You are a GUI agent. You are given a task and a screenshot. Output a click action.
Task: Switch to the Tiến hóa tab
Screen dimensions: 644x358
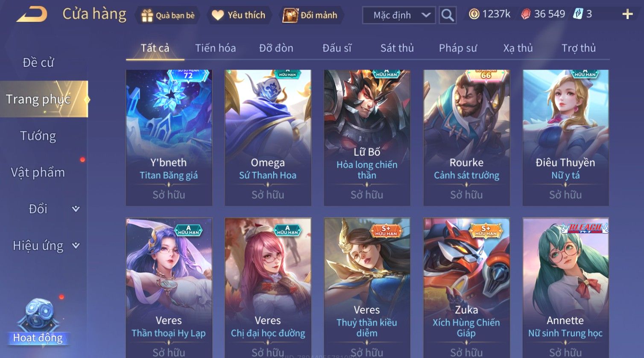click(x=215, y=48)
